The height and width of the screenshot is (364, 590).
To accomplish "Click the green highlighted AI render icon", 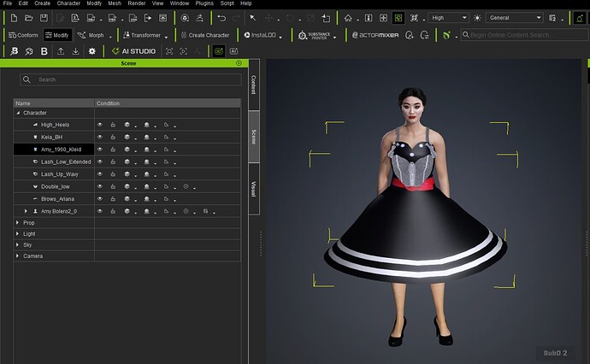I will [219, 51].
